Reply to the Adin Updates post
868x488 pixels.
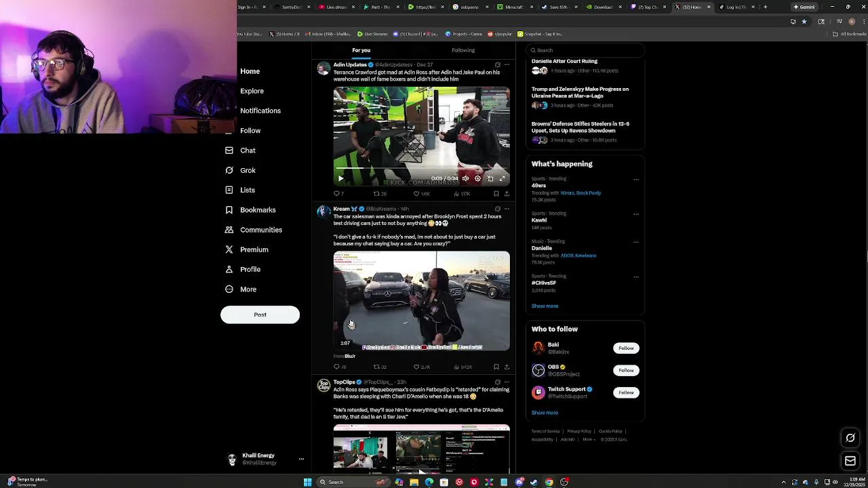(337, 194)
